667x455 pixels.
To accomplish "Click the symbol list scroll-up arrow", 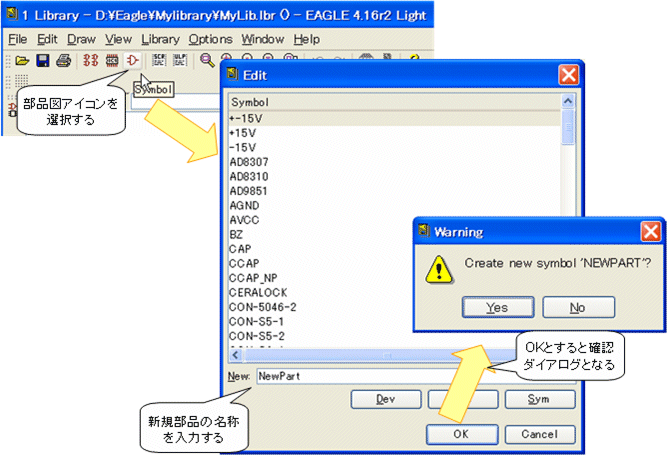I will [567, 102].
